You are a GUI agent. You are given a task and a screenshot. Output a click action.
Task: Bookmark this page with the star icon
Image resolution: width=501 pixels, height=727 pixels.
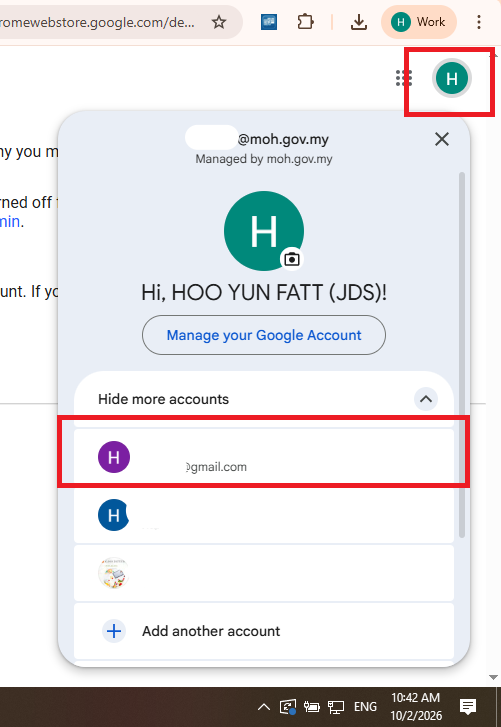219,22
